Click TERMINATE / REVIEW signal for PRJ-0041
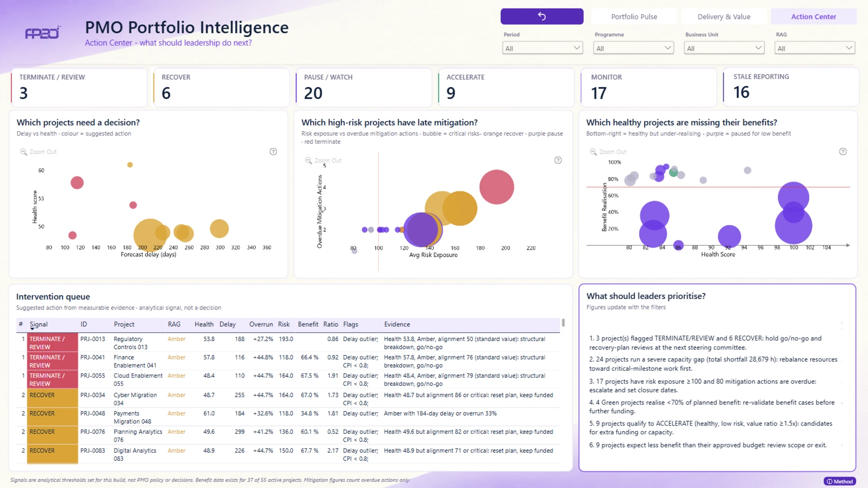868x488 pixels. click(52, 361)
